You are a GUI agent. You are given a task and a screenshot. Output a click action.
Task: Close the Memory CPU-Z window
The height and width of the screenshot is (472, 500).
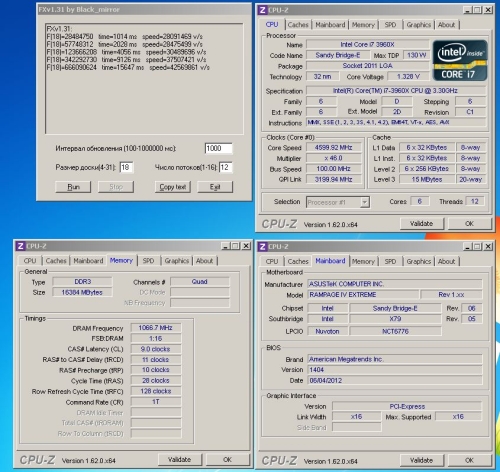(x=246, y=246)
